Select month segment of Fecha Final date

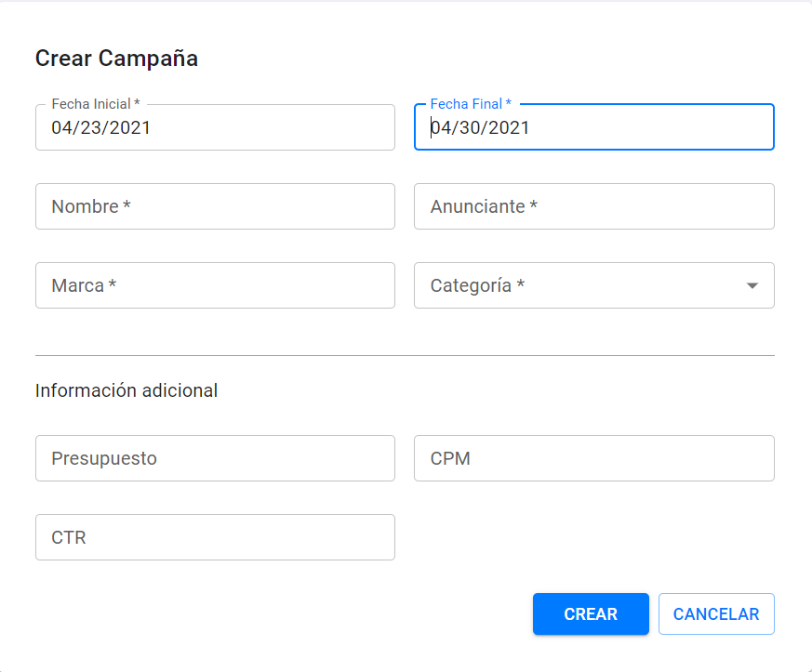click(x=441, y=128)
